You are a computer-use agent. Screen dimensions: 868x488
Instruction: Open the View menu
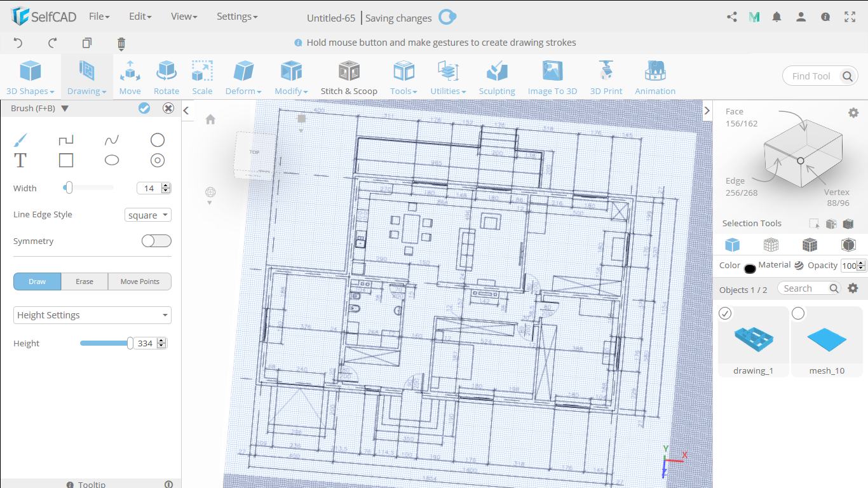[x=184, y=17]
